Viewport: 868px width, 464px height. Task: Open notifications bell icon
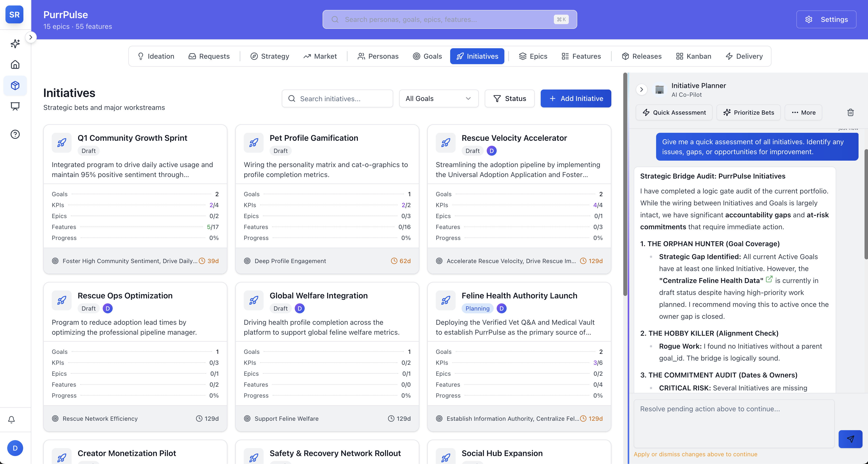(x=11, y=419)
